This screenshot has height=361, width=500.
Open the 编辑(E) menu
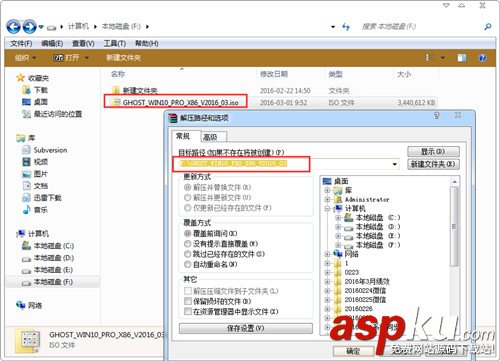click(52, 43)
